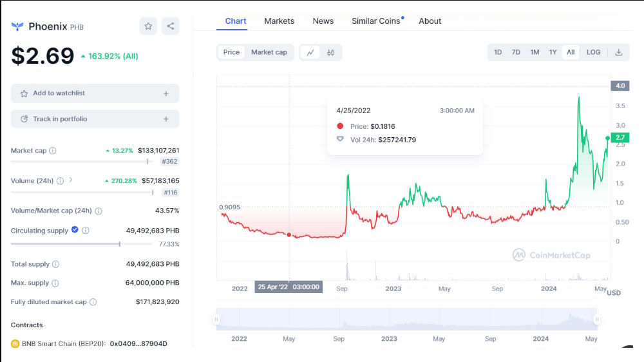Select All time range
Screen dimensions: 644x362
click(x=571, y=52)
